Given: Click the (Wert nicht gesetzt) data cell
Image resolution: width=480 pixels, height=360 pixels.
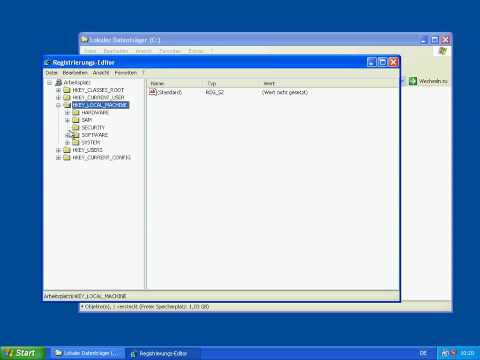Looking at the screenshot, I should 285,92.
